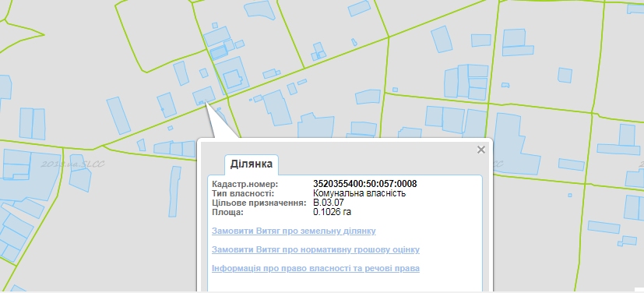Select the Ділянка tab
644x293 pixels.
click(x=252, y=164)
